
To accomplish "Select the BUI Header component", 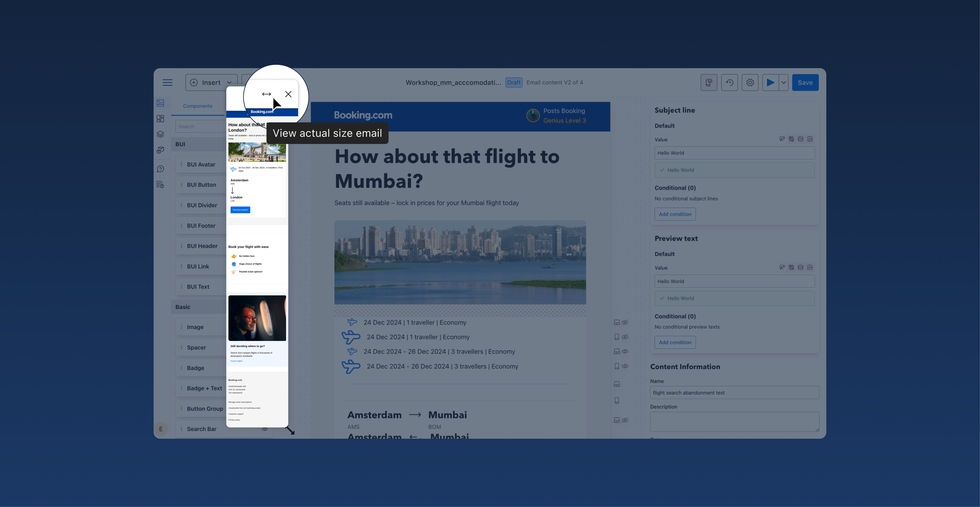I will 201,246.
